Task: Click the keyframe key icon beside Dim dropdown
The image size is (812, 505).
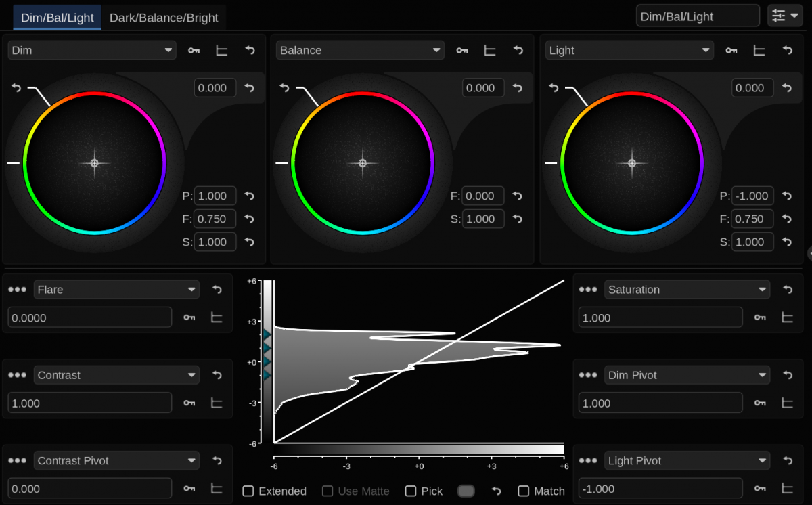Action: pyautogui.click(x=194, y=50)
